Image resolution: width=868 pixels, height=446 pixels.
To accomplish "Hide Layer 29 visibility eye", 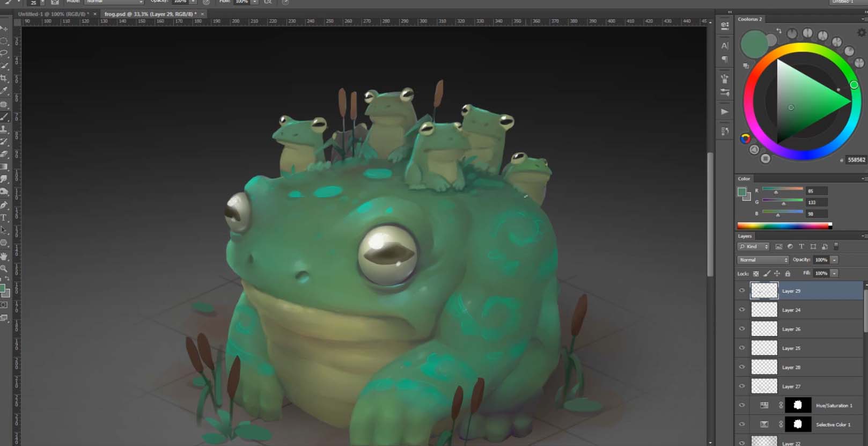I will pos(742,290).
